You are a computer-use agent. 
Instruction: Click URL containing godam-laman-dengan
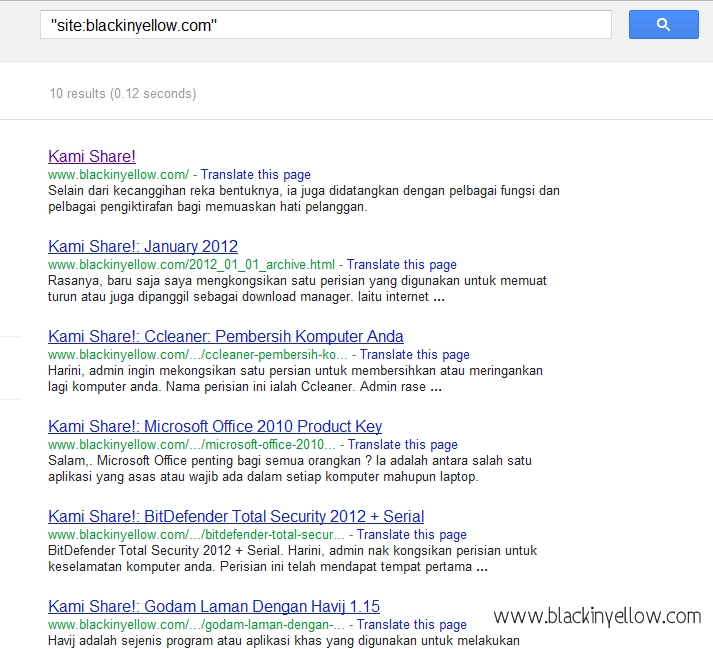click(x=196, y=625)
